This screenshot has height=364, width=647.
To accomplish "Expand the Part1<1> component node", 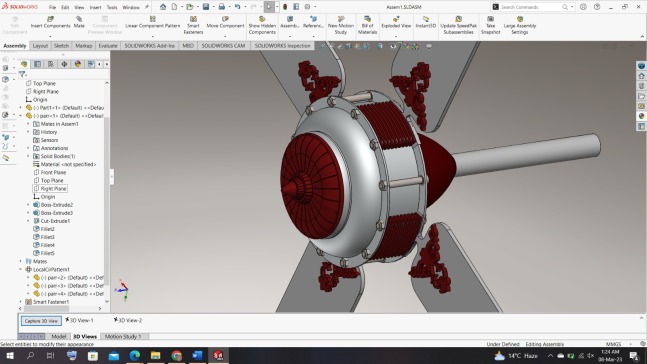I will pyautogui.click(x=21, y=108).
